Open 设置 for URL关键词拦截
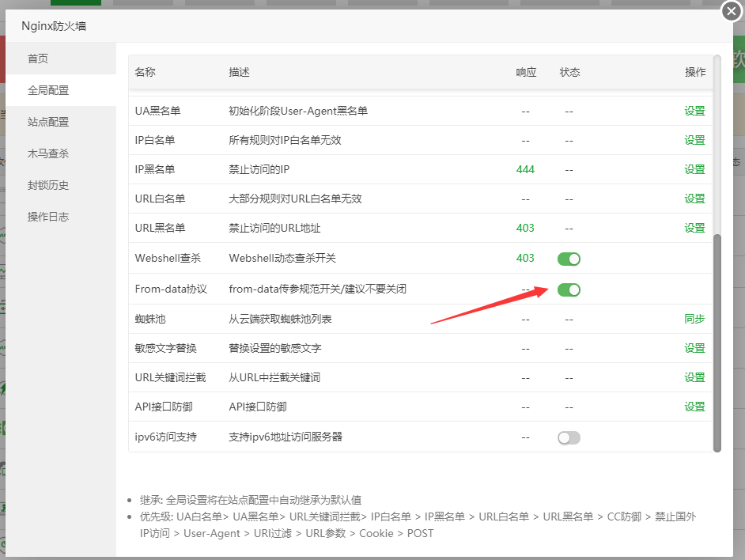Image resolution: width=745 pixels, height=560 pixels. pyautogui.click(x=694, y=378)
